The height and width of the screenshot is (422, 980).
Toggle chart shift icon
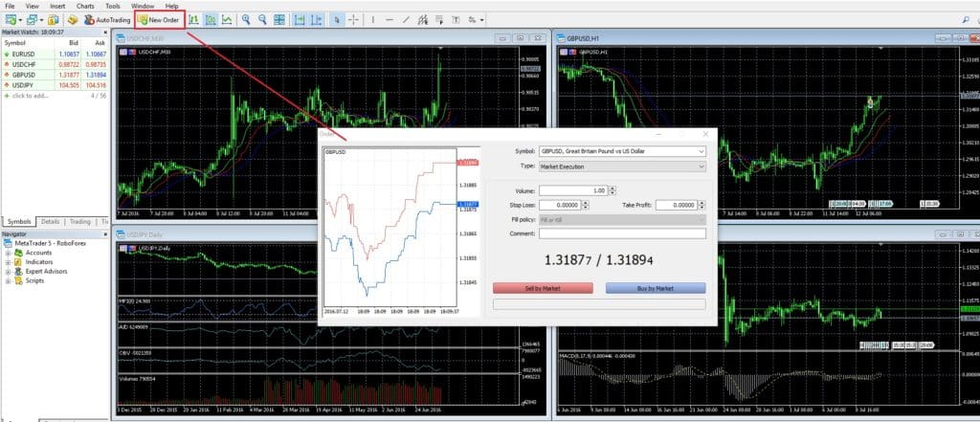click(x=316, y=20)
